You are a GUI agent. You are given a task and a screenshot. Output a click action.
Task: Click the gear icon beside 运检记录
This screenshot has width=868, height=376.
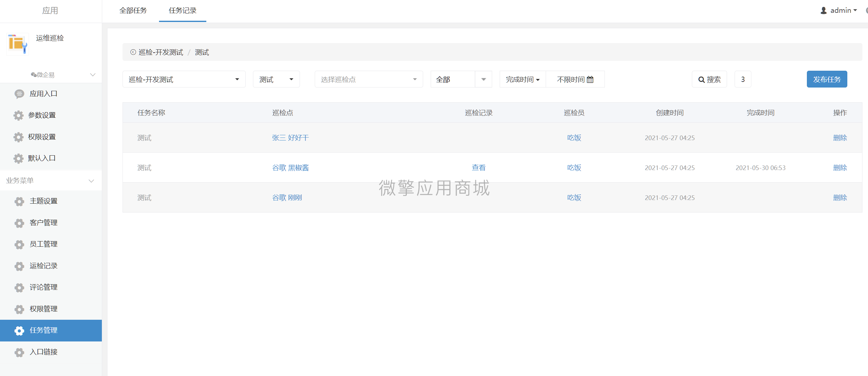[19, 266]
